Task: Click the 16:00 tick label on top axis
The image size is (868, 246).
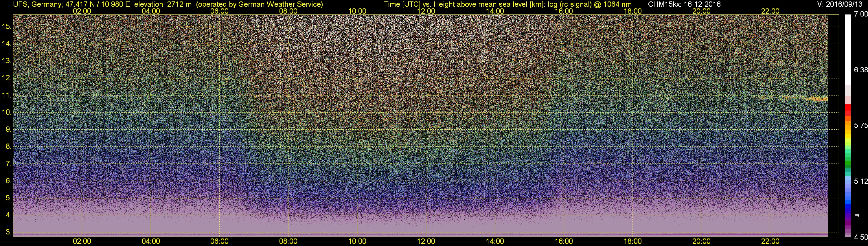Action: click(x=564, y=11)
